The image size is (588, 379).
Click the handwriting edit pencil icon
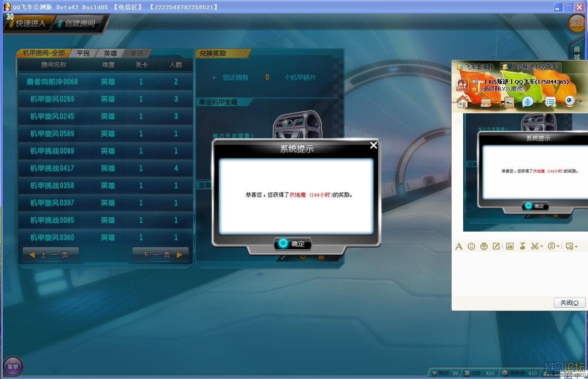[496, 246]
